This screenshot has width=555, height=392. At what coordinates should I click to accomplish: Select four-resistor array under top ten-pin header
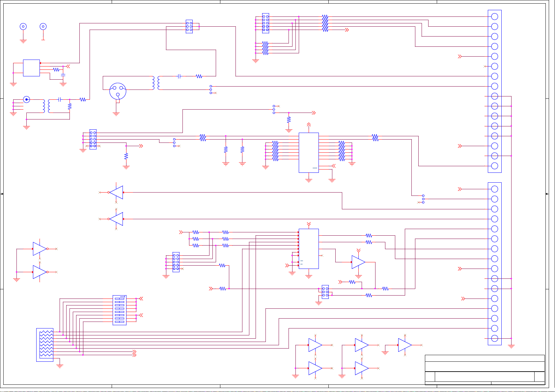265,48
